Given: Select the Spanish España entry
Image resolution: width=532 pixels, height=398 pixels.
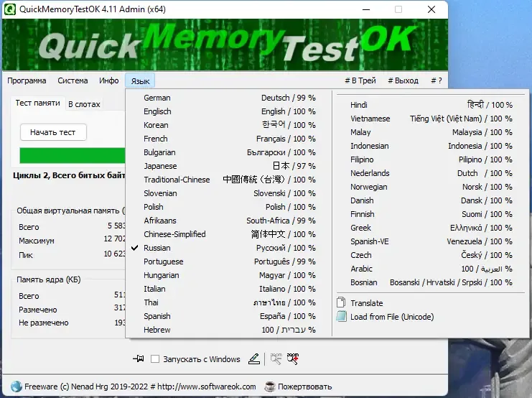Looking at the screenshot, I should pos(229,316).
